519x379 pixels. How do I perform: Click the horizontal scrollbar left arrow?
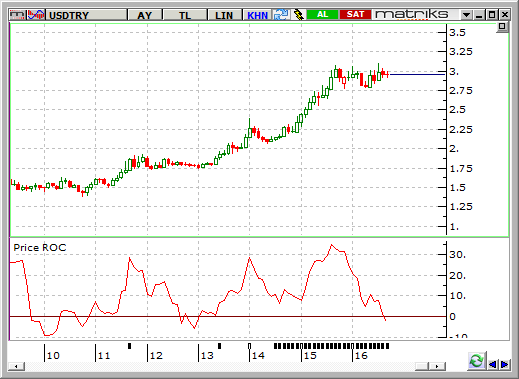tap(16, 366)
